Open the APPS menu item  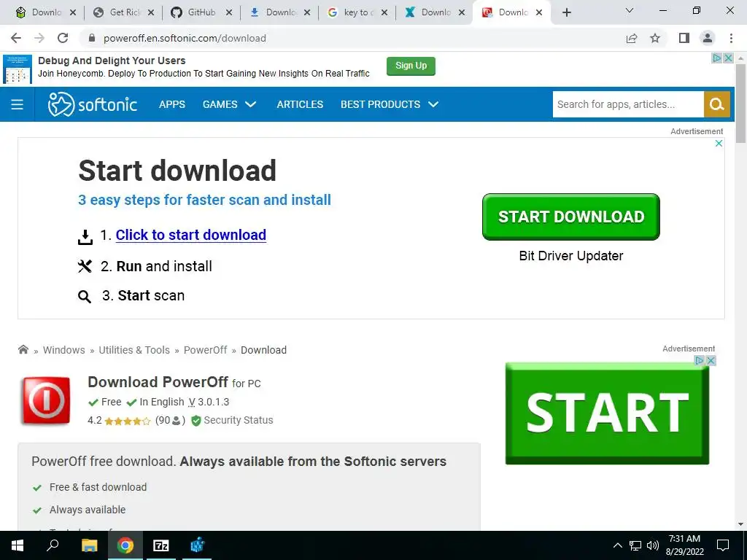pyautogui.click(x=172, y=104)
